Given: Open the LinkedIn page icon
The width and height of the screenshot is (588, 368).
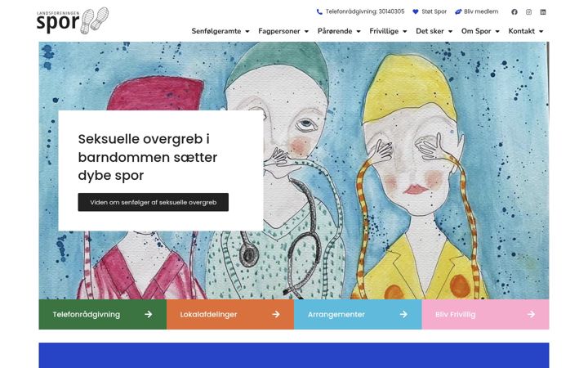Looking at the screenshot, I should [x=542, y=12].
